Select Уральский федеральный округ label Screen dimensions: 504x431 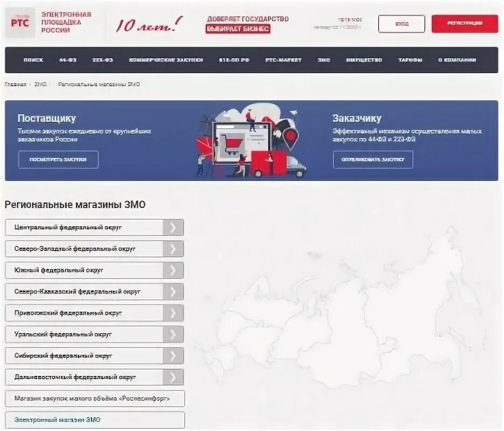(x=62, y=334)
